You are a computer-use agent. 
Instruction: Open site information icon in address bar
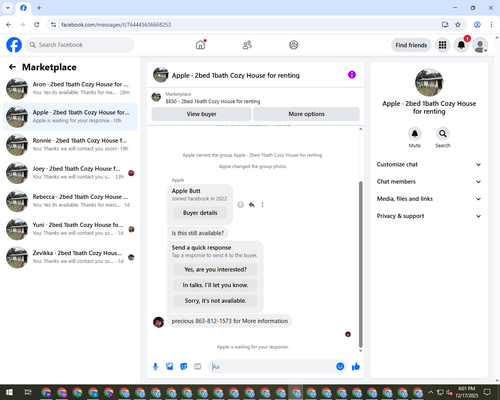pos(53,25)
